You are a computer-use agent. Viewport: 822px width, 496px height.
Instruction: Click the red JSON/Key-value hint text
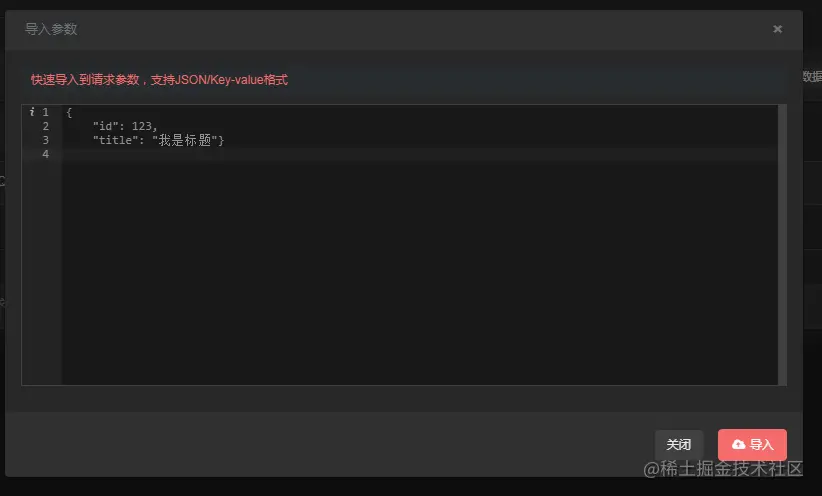159,80
